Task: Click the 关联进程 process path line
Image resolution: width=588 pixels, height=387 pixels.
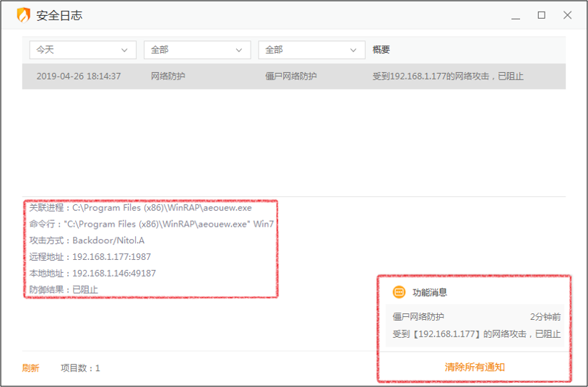Action: [x=141, y=208]
